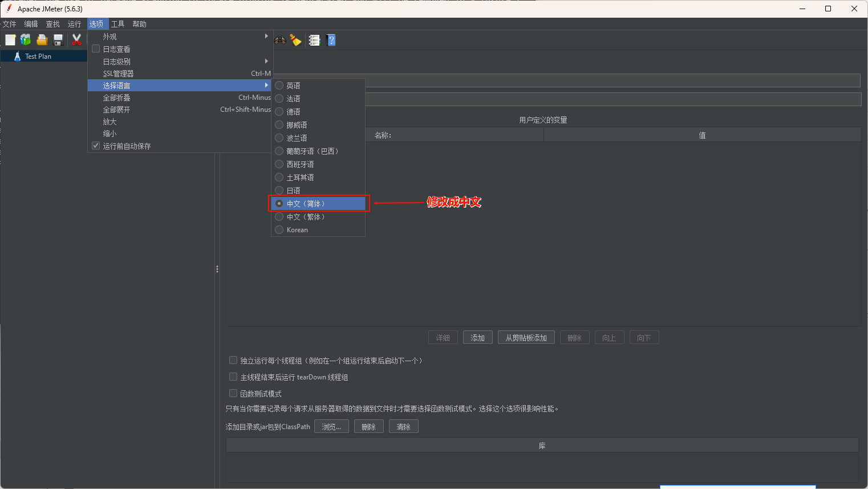Image resolution: width=868 pixels, height=489 pixels.
Task: Select 中文（繁体） language radio button
Action: tap(279, 217)
